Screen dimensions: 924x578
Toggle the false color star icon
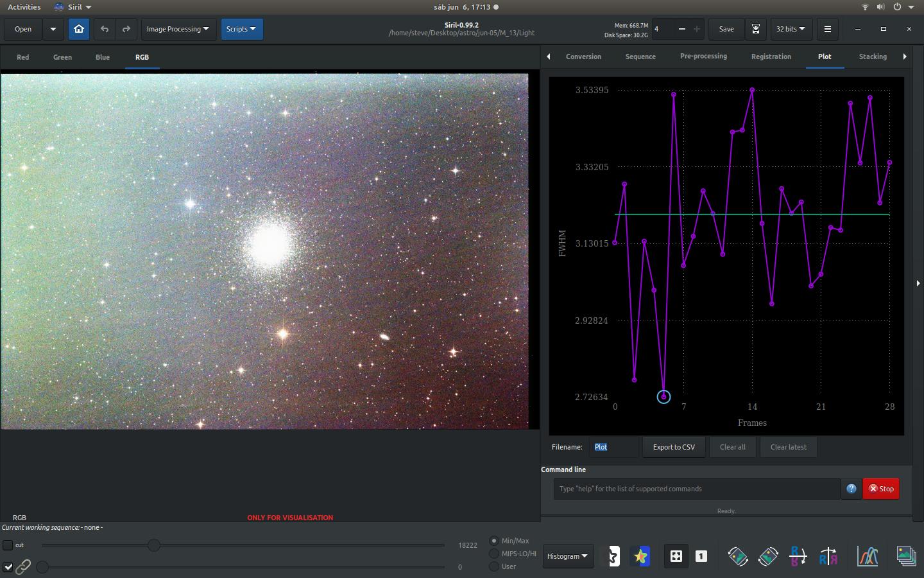640,556
